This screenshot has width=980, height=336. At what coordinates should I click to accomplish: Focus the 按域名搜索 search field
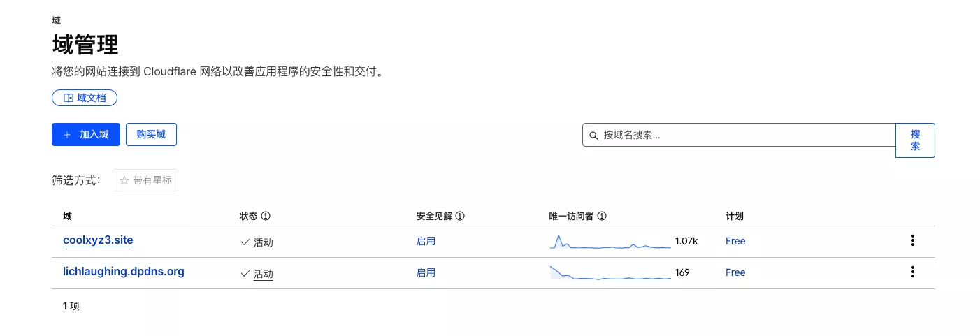741,136
